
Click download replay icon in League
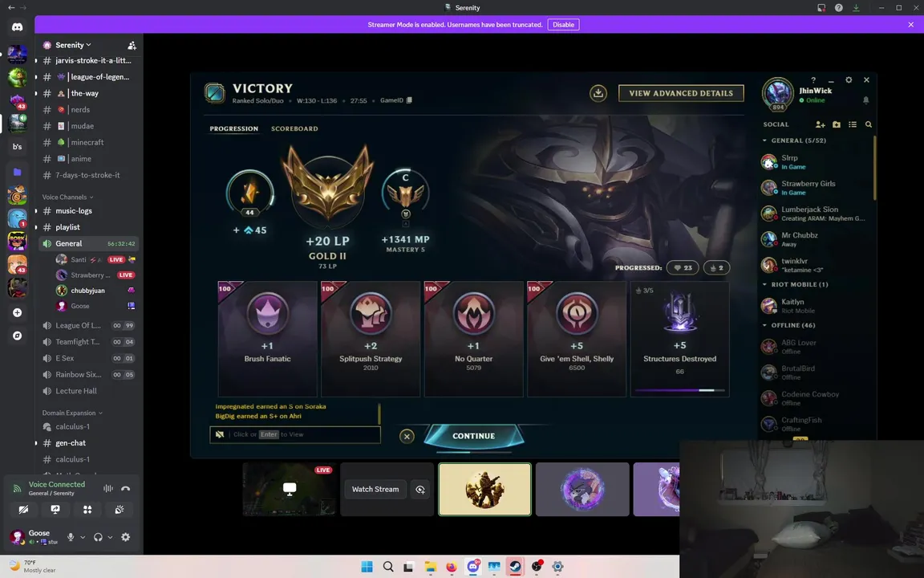pos(598,93)
